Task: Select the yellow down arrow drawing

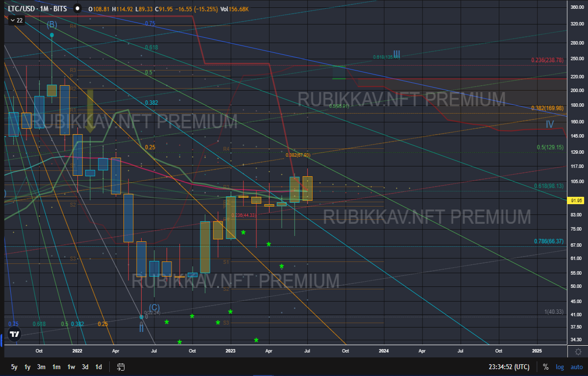Action: tap(90, 112)
